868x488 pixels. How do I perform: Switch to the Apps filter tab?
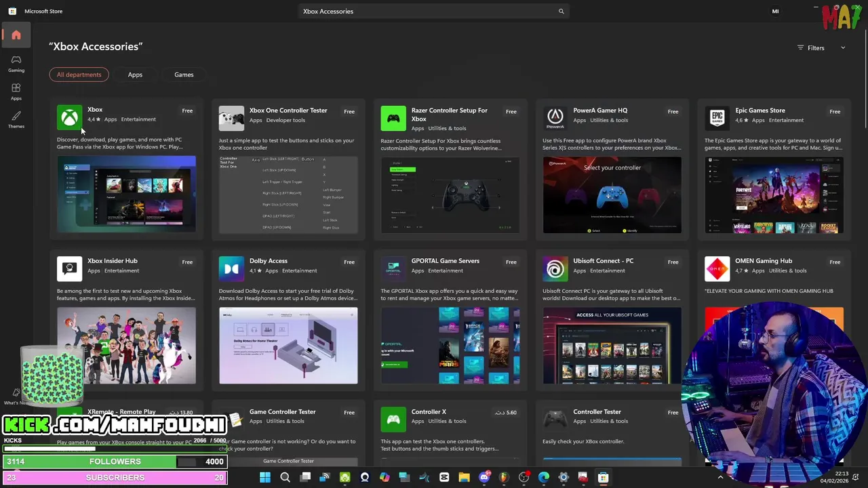pyautogui.click(x=135, y=75)
